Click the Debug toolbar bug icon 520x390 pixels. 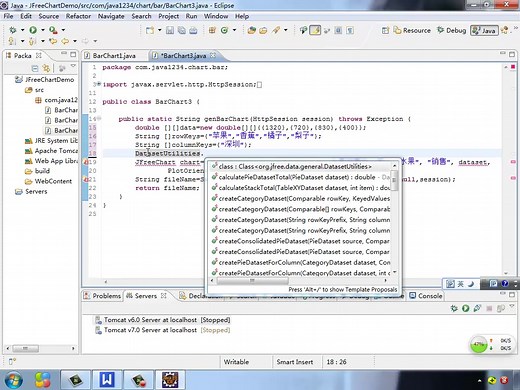[x=13, y=30]
